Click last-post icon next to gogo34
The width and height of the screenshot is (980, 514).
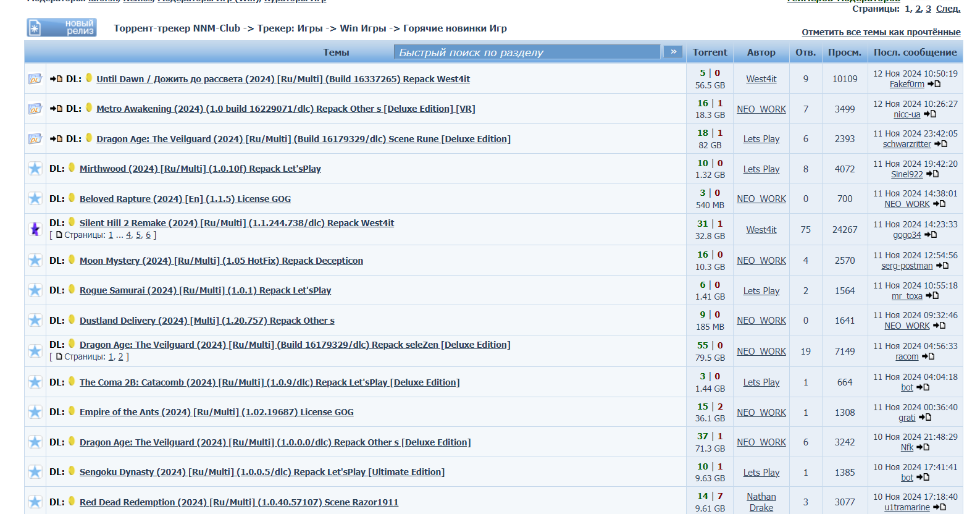point(931,235)
